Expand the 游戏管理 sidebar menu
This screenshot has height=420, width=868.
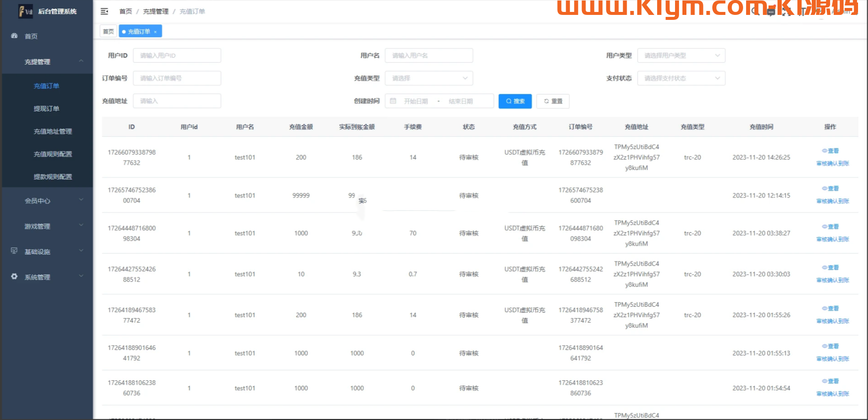pos(47,226)
